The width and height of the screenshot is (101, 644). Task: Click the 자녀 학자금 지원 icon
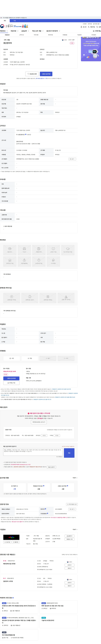pyautogui.click(x=68, y=250)
